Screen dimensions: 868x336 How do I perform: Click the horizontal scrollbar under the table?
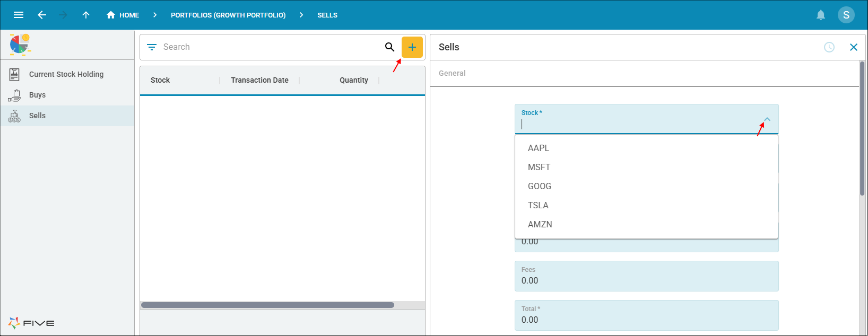tap(267, 305)
